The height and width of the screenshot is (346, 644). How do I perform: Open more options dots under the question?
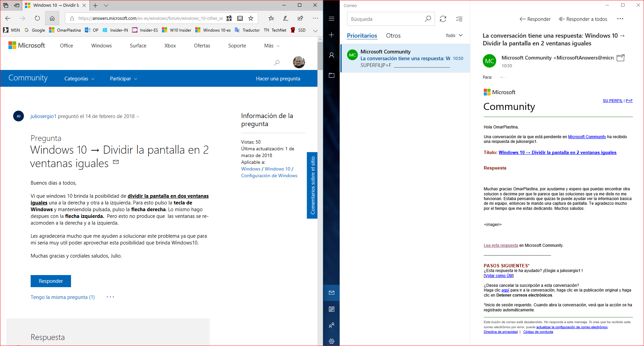tap(110, 297)
